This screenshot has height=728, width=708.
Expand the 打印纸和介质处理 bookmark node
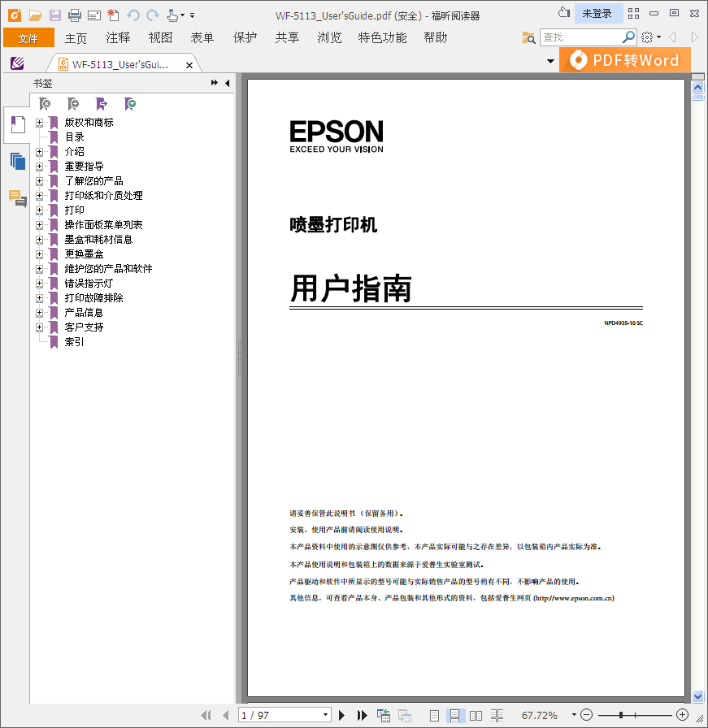(x=40, y=196)
